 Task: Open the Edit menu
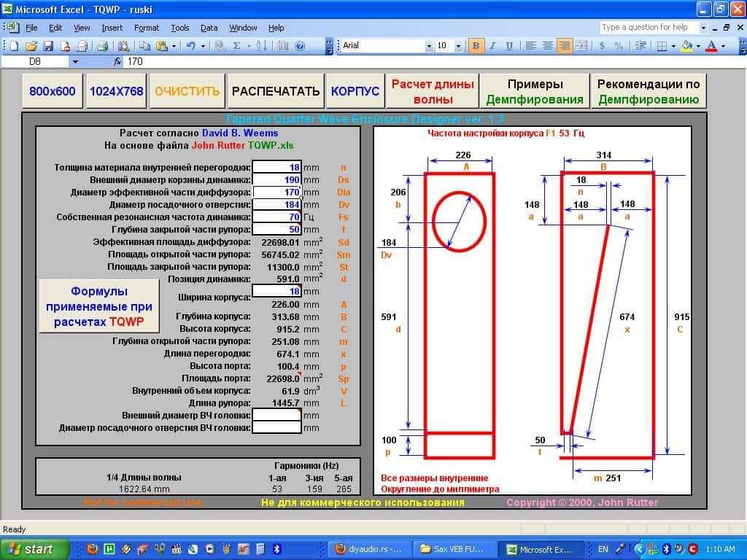click(55, 28)
